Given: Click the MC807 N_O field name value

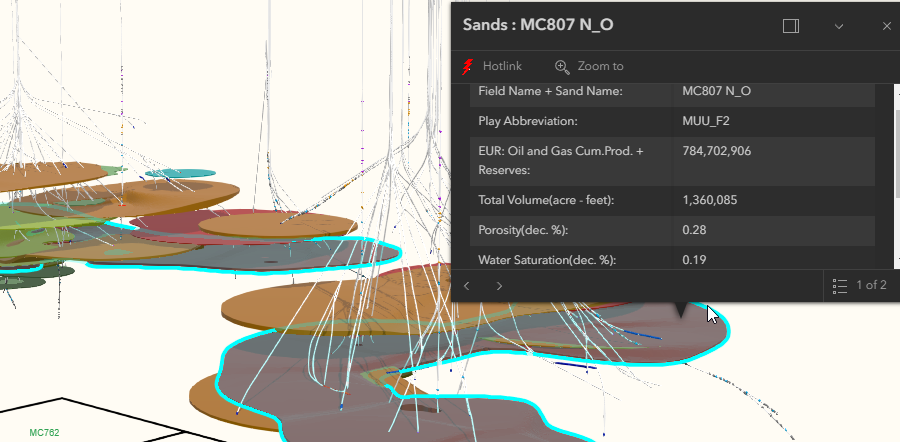Looking at the screenshot, I should pos(716,91).
